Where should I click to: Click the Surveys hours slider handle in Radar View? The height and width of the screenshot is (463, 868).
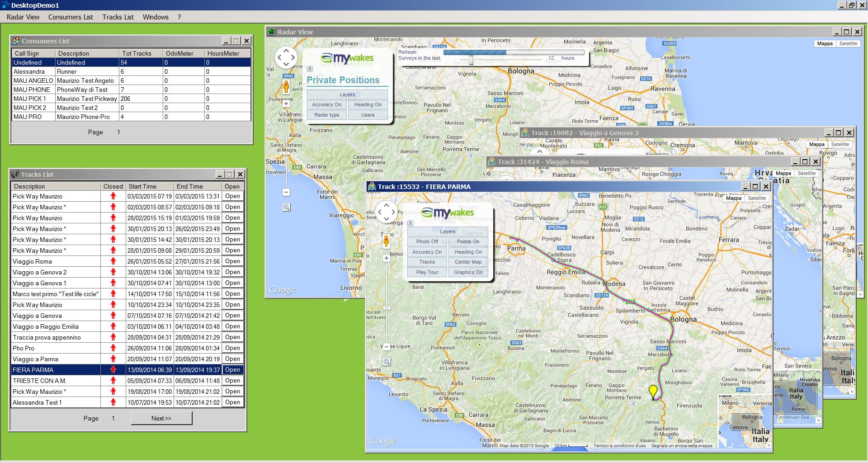[x=471, y=59]
